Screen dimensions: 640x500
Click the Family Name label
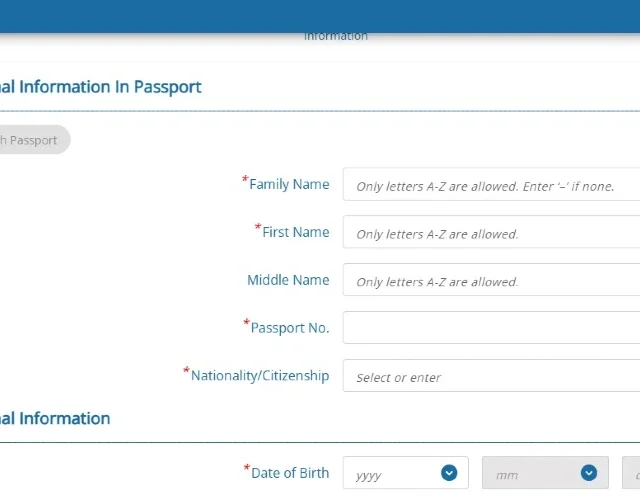point(288,184)
